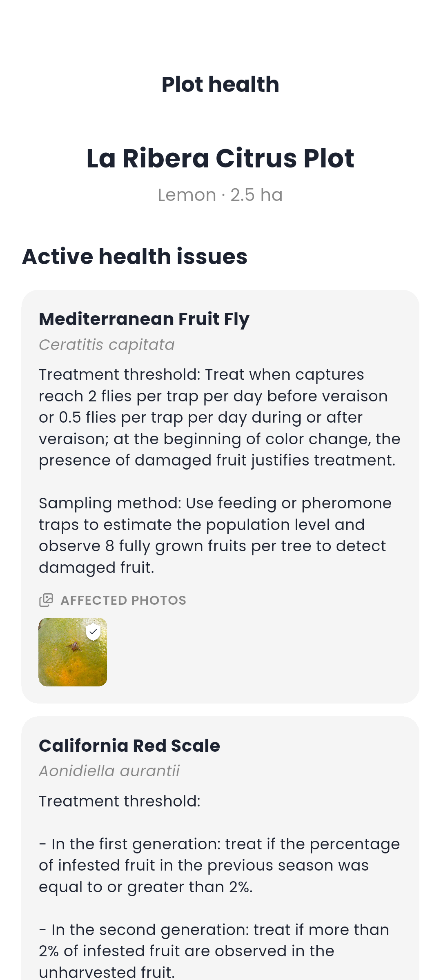Tap empty area beside the photo thumbnail
The width and height of the screenshot is (441, 980).
pyautogui.click(x=261, y=652)
